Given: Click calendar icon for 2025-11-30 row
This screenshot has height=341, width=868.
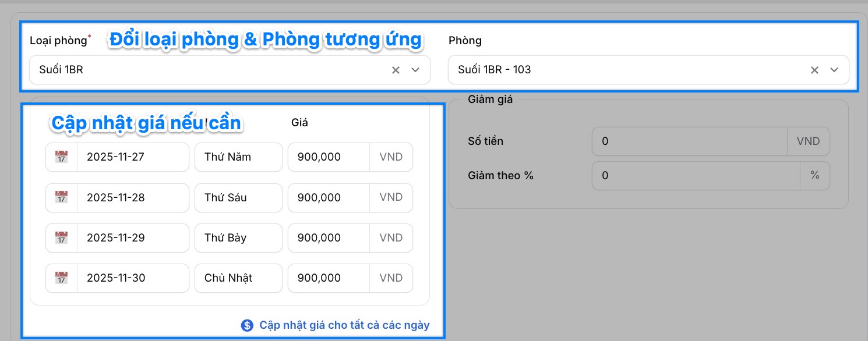Looking at the screenshot, I should (x=61, y=278).
